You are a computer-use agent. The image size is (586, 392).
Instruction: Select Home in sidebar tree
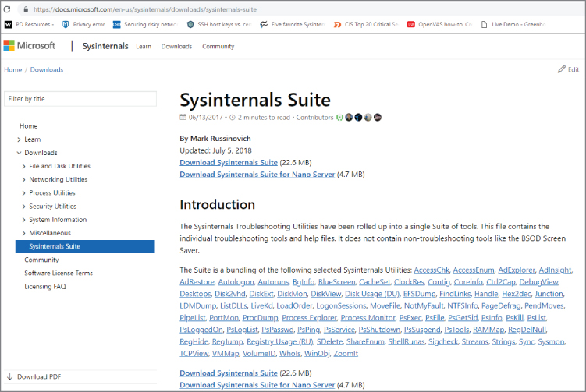29,125
